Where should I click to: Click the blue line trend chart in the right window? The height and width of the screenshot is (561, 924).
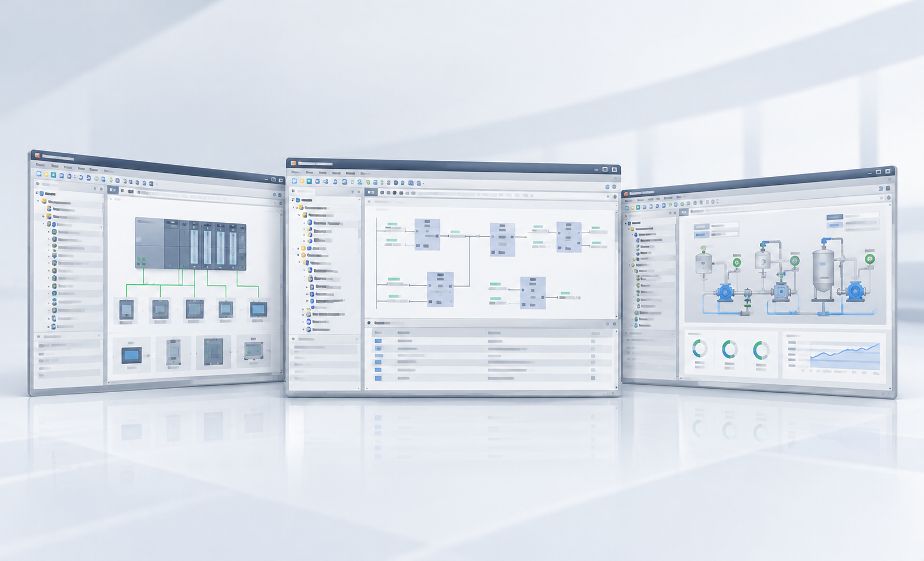pos(845,356)
